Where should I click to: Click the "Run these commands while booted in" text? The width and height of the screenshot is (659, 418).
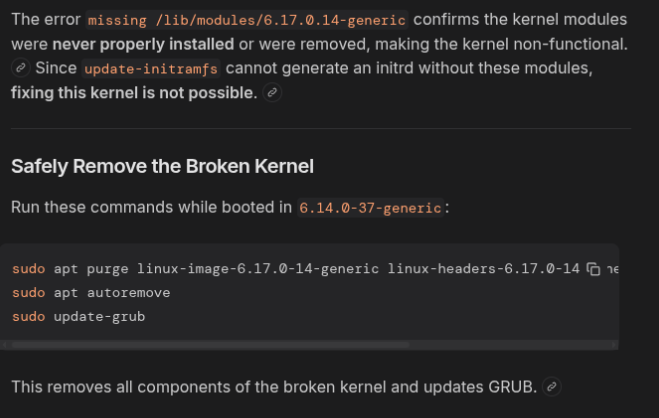coord(152,207)
